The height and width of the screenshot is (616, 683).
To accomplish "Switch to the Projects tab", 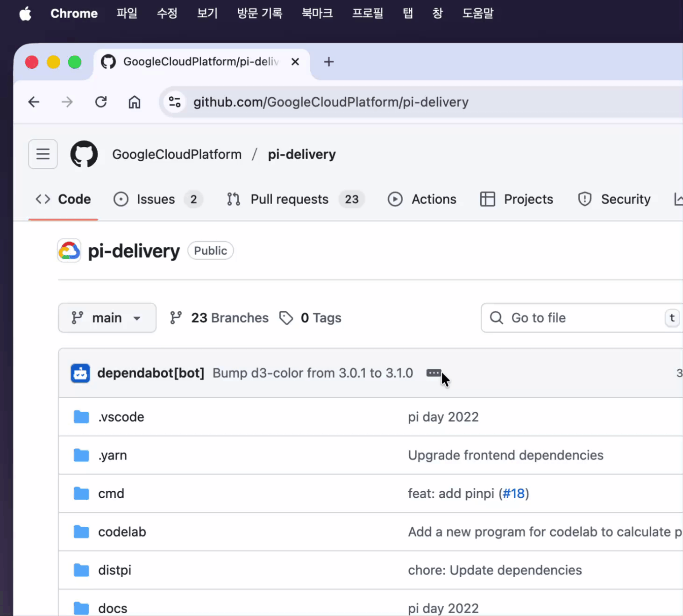I will 517,199.
